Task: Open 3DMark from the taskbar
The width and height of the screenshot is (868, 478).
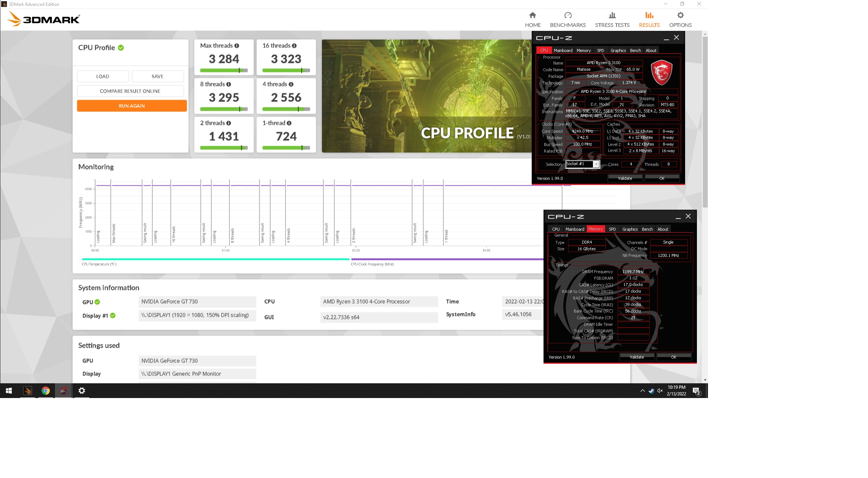Action: 28,391
